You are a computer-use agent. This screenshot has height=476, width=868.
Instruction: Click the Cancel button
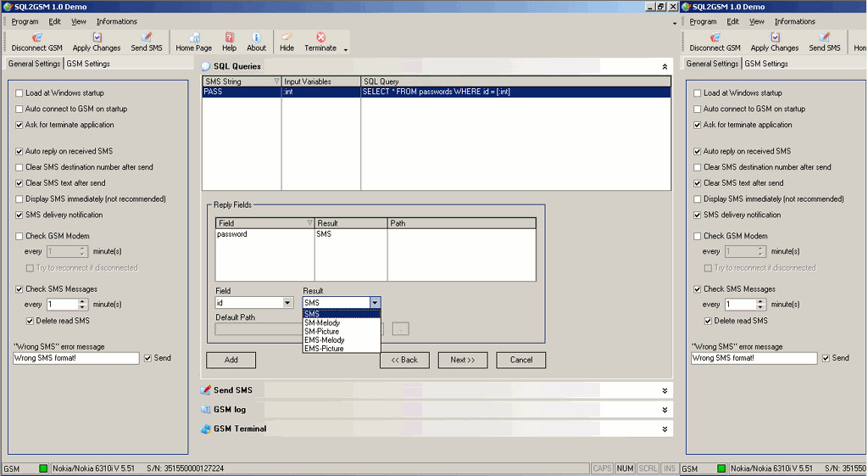pos(521,361)
